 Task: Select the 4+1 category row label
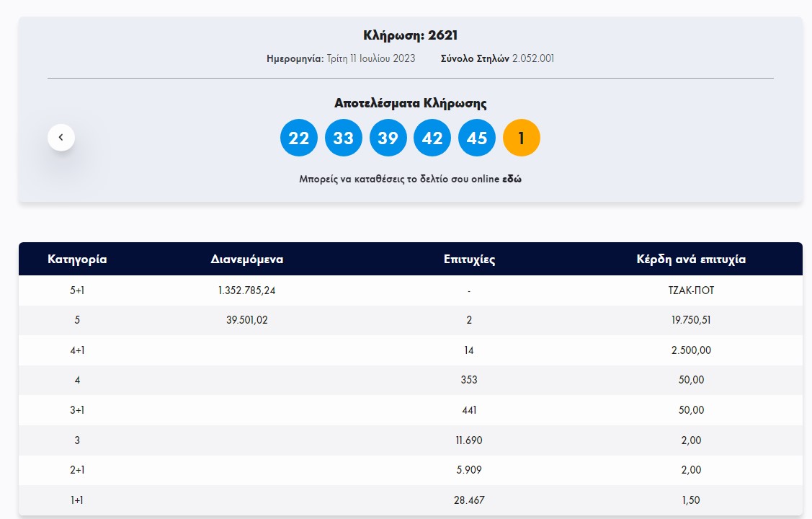77,350
